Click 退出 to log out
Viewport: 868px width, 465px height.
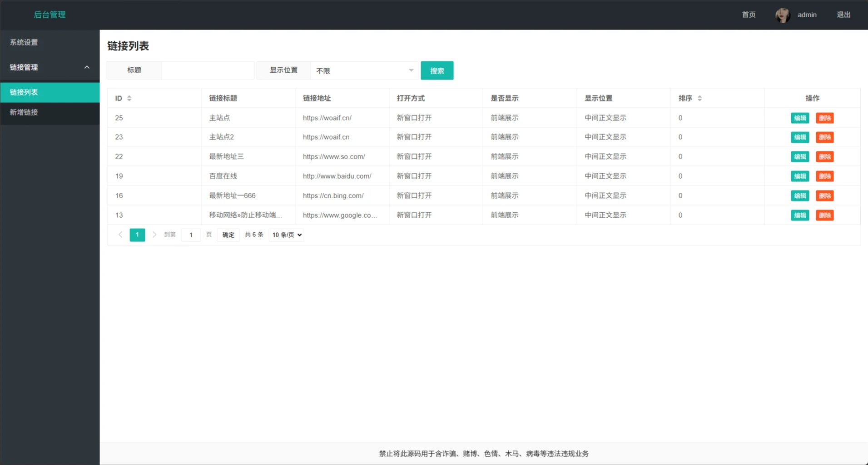pyautogui.click(x=843, y=15)
